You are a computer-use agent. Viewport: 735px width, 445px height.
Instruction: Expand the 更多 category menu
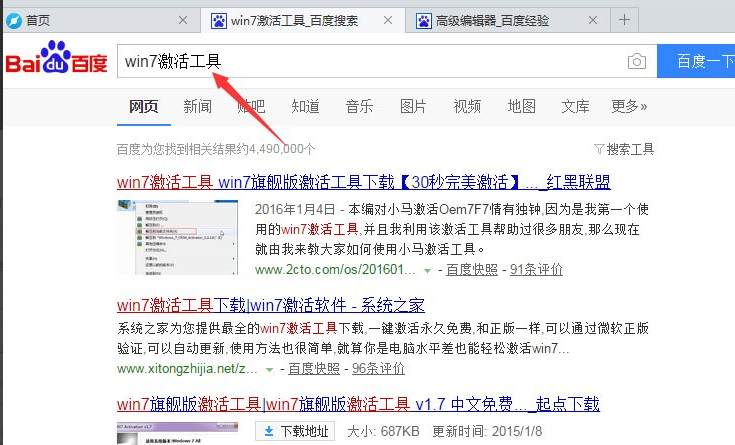click(629, 106)
